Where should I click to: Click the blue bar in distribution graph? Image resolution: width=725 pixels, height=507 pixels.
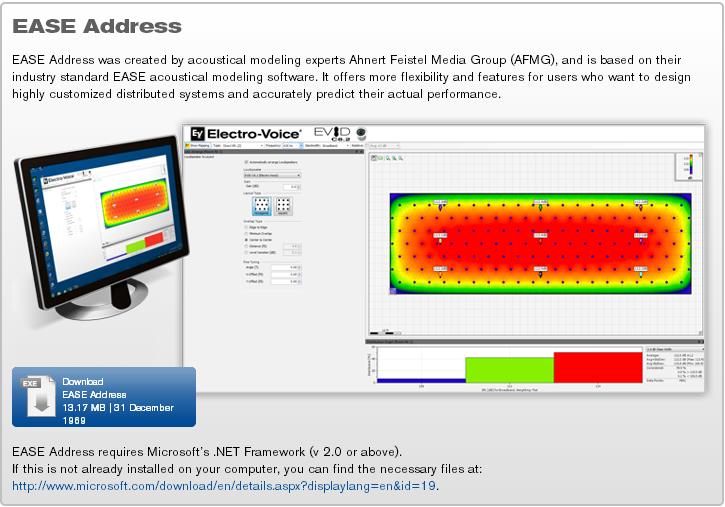[x=421, y=381]
